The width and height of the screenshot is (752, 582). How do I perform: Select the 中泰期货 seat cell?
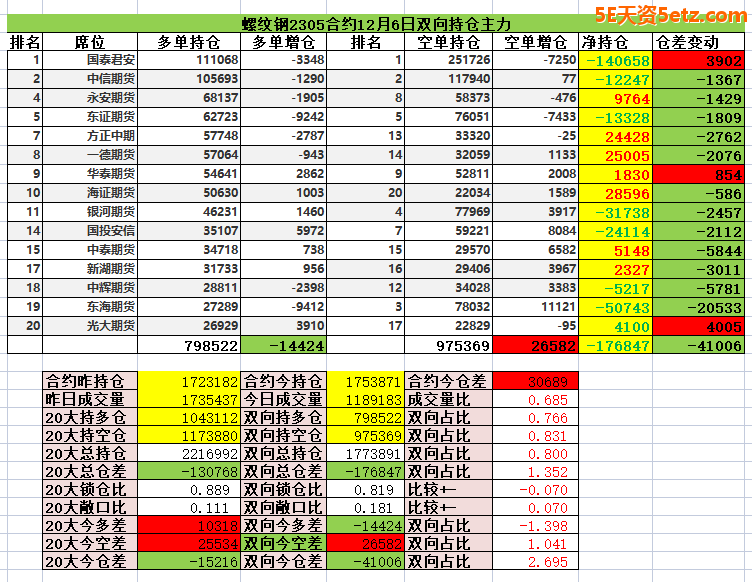tap(90, 250)
